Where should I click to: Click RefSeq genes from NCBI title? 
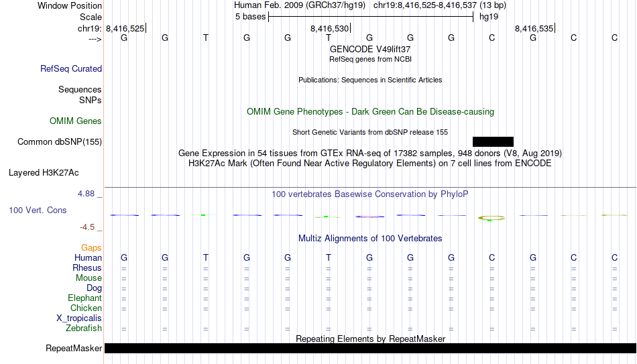click(371, 59)
